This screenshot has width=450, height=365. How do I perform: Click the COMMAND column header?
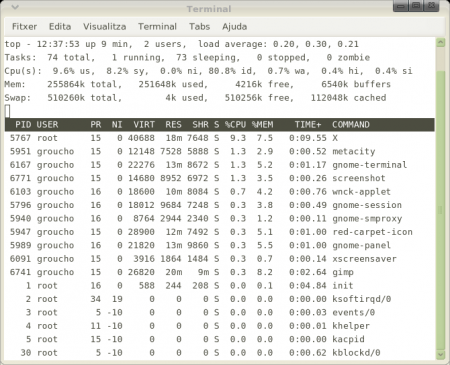point(351,125)
